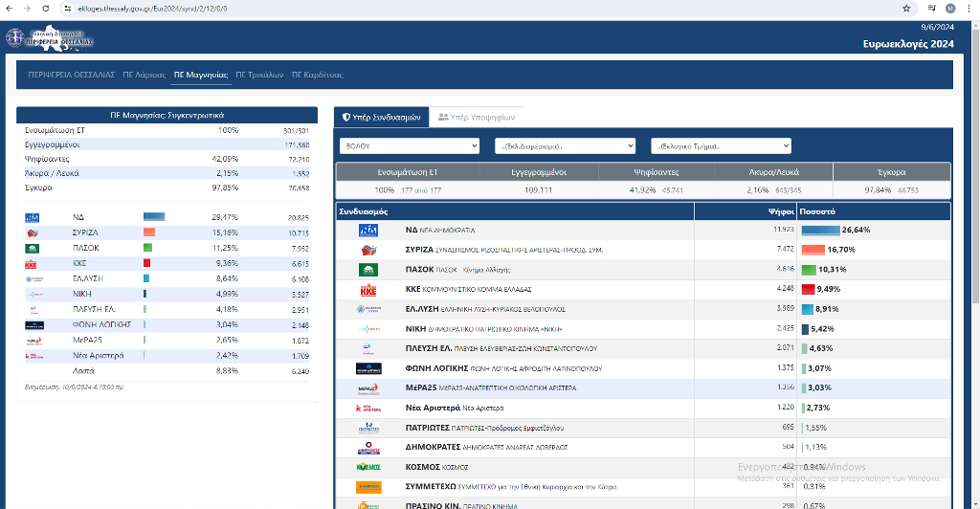980x509 pixels.
Task: Click ΜέΡΑ25 logo in results table
Action: click(x=368, y=388)
